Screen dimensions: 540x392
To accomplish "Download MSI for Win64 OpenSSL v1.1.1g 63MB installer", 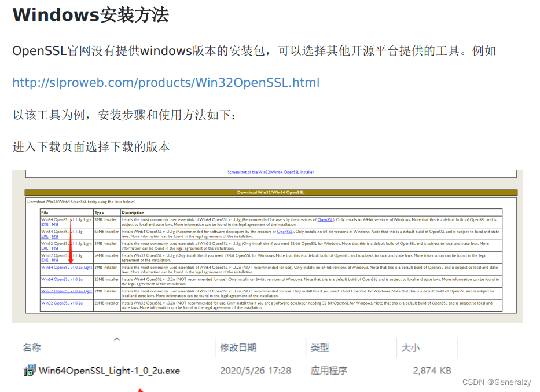I will pos(55,236).
